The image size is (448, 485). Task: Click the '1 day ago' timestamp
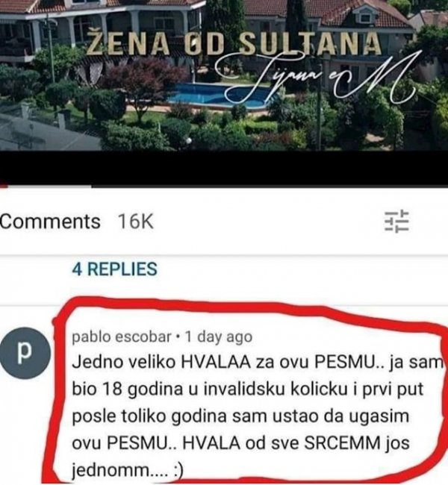[x=219, y=337]
